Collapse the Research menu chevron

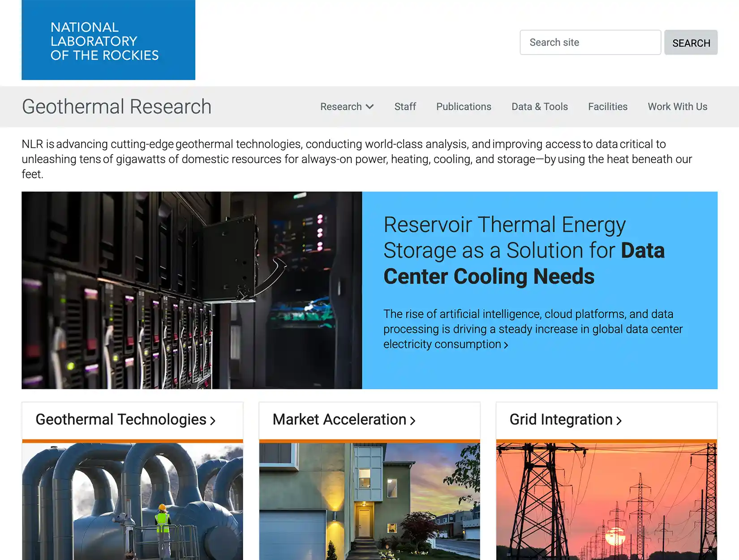371,107
